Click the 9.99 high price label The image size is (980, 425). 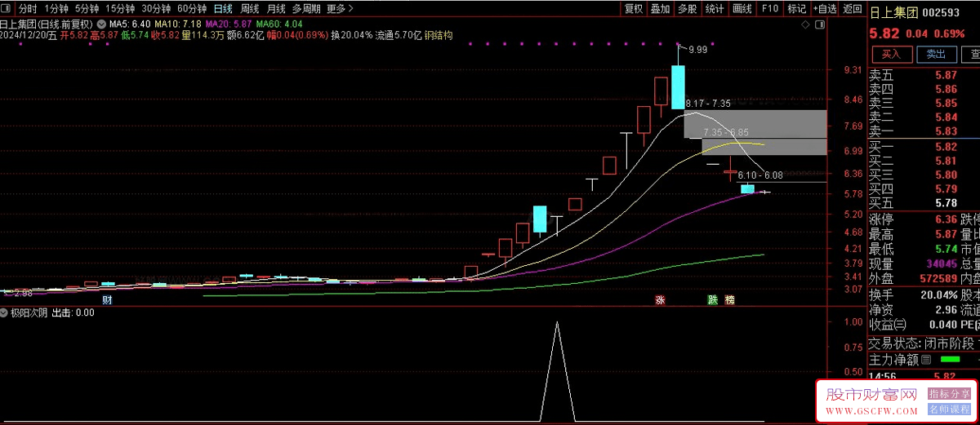click(x=697, y=50)
